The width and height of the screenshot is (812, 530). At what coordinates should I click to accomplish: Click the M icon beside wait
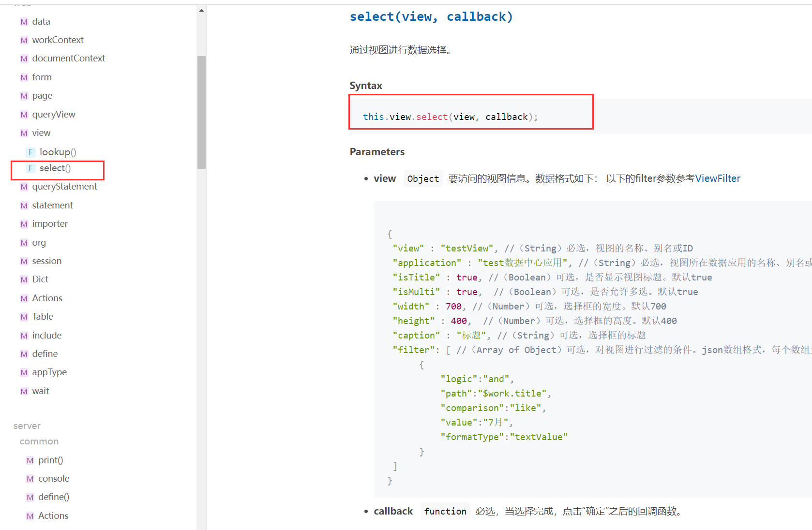click(x=24, y=391)
